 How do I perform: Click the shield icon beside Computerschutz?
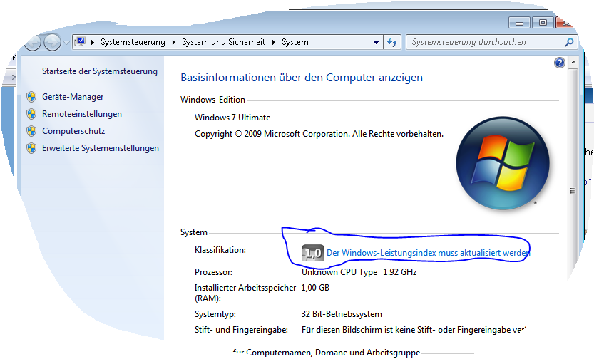click(x=31, y=131)
